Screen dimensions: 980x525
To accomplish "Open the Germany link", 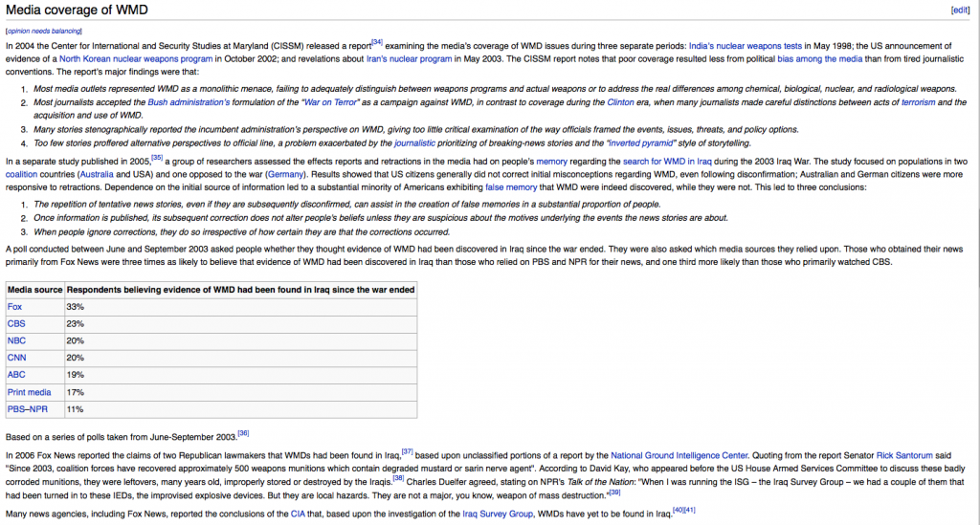I will [285, 175].
